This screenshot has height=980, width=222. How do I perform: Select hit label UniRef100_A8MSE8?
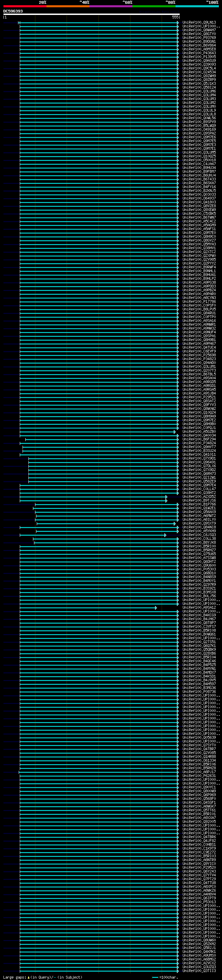[x=199, y=49]
